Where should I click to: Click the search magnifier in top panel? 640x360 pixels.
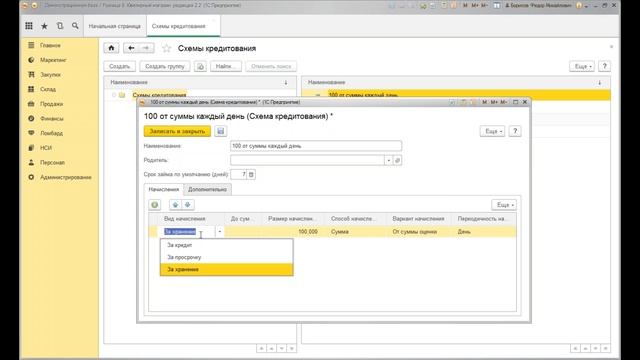coord(75,26)
